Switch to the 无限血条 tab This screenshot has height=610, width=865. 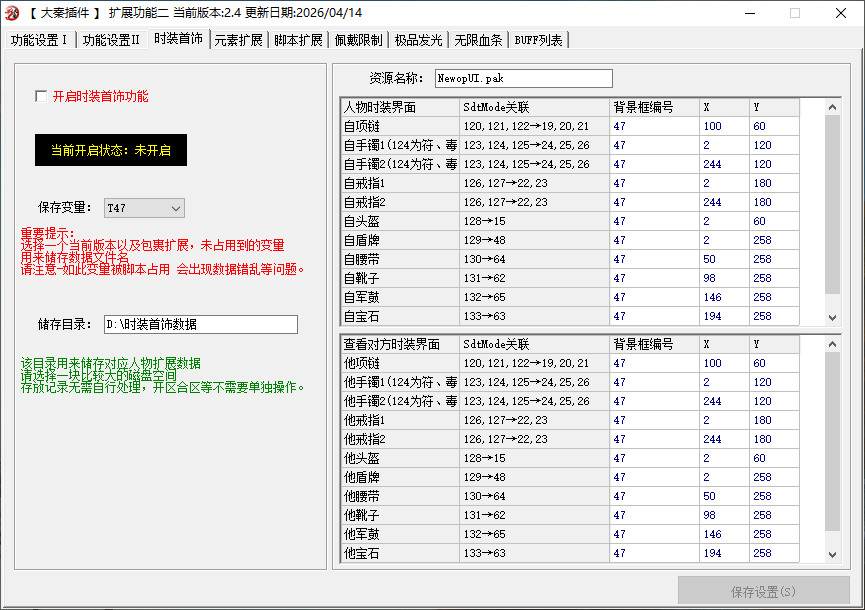(478, 40)
